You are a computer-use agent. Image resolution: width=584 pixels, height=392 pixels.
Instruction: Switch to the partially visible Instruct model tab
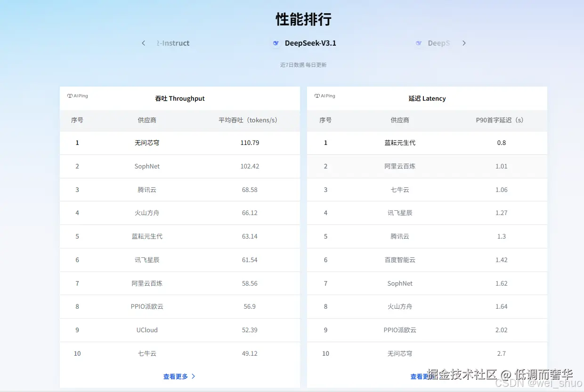point(173,43)
